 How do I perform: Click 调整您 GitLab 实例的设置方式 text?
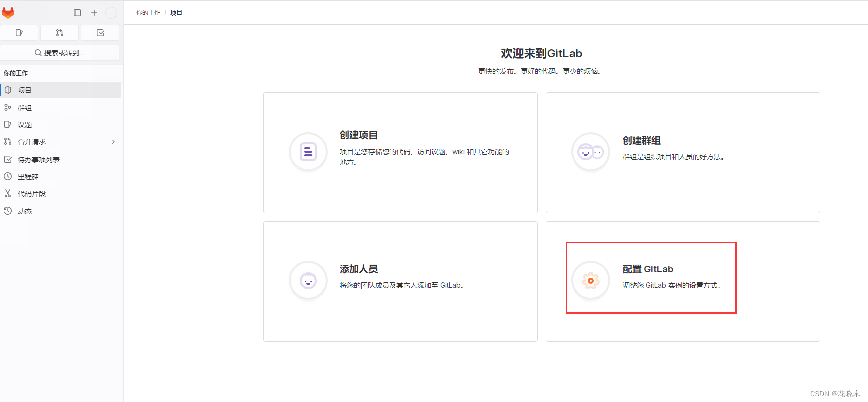click(672, 285)
